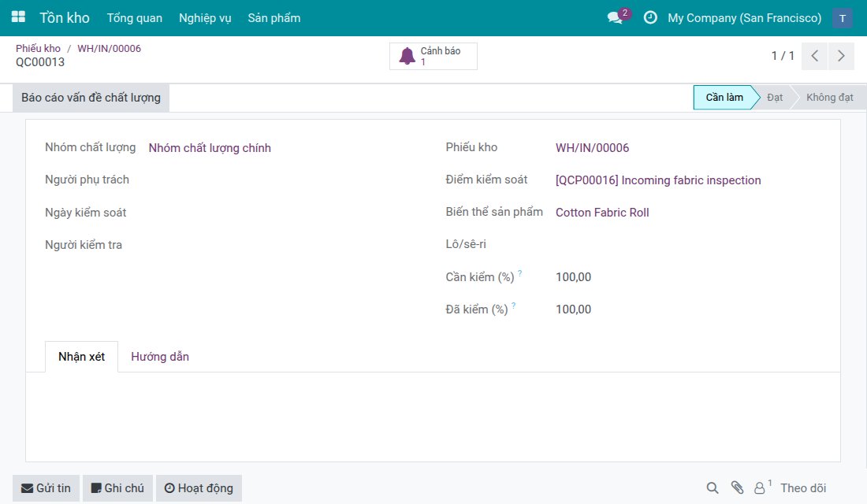Open the apps grid home menu
The width and height of the screenshot is (867, 504).
click(x=18, y=17)
